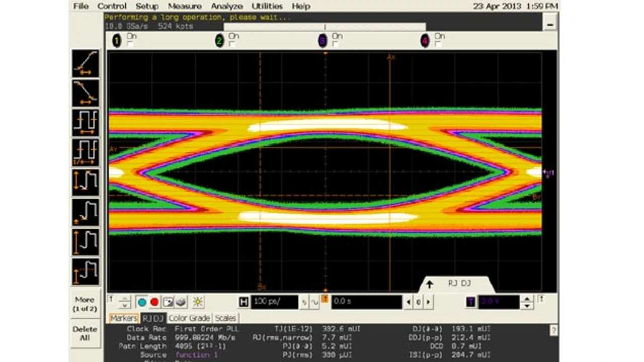Click the Delete All button
The image size is (644, 362).
[85, 333]
